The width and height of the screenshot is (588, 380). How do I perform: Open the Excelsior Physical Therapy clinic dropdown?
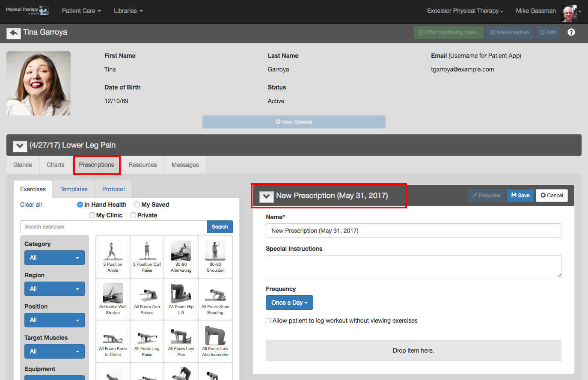465,11
